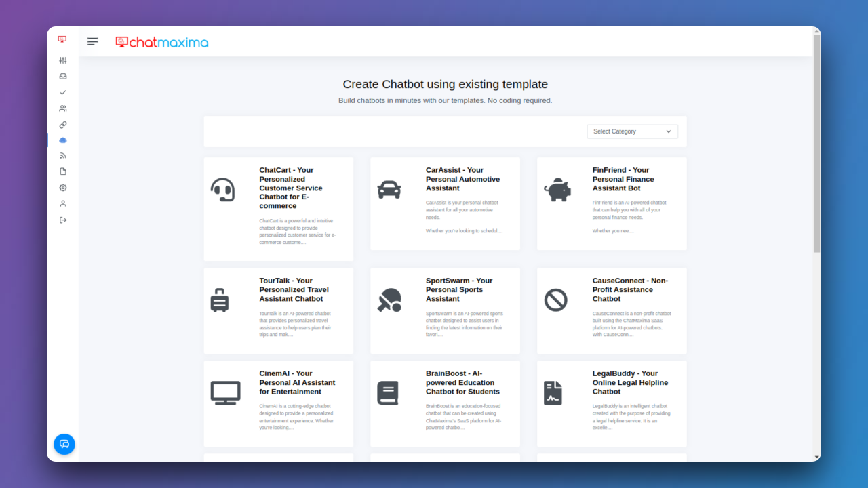This screenshot has height=488, width=868.
Task: Click the 'Build chatbots in minutes' subtitle
Action: [446, 100]
